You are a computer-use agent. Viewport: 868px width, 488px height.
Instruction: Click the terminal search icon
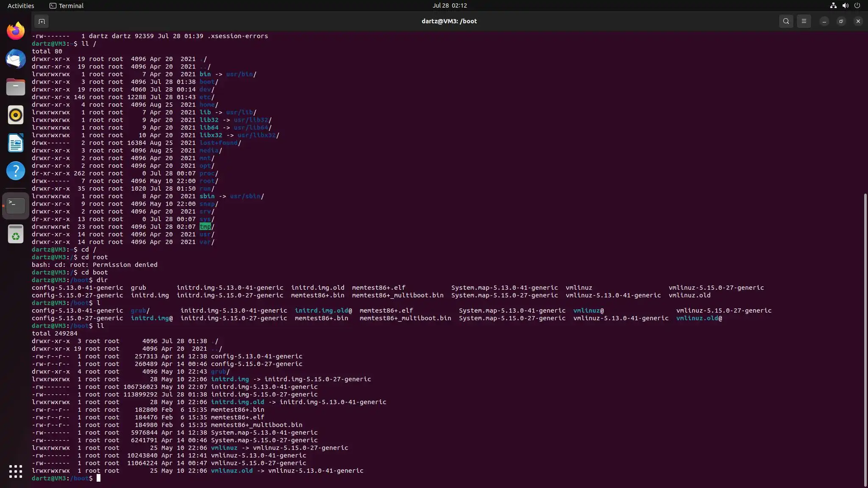pos(786,21)
